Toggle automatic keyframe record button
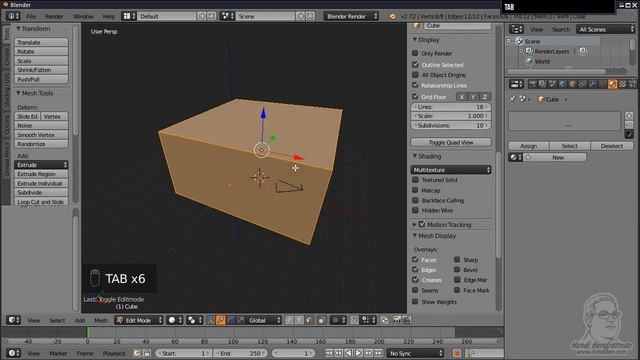Screen dimensions: 640x360 [457, 353]
